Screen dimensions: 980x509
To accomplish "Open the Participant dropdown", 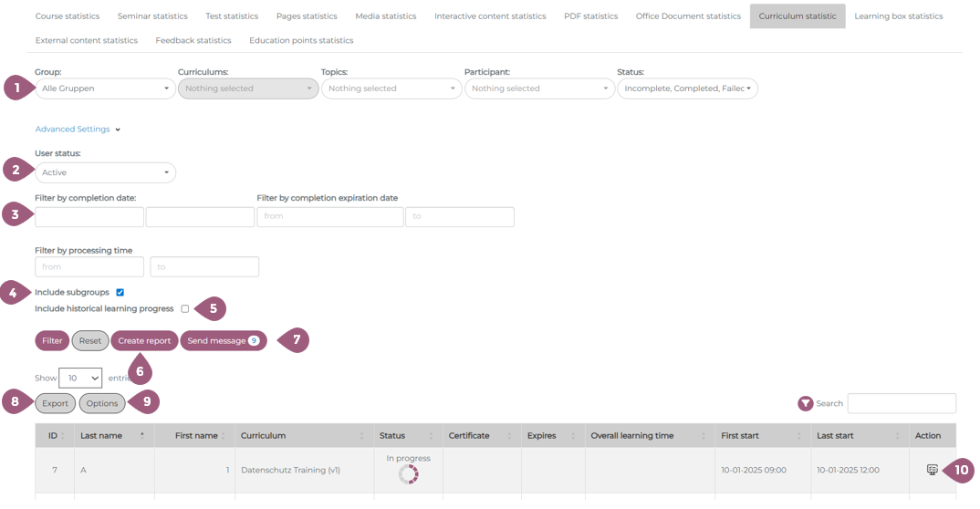I will pyautogui.click(x=537, y=88).
